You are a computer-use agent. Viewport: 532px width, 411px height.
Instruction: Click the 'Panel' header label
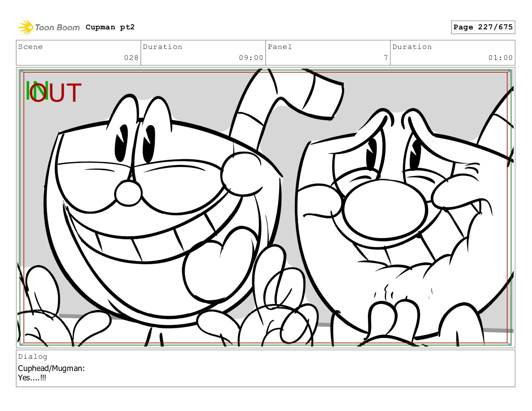coord(280,47)
